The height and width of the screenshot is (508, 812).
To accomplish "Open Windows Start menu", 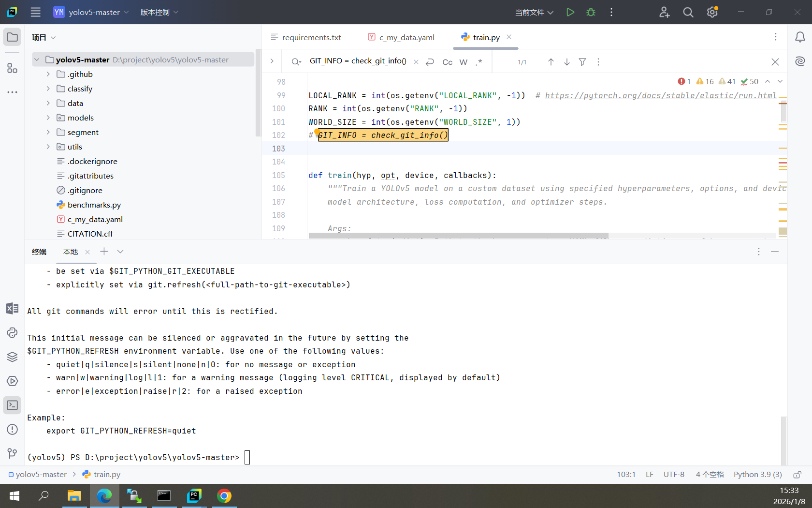I will pos(14,496).
